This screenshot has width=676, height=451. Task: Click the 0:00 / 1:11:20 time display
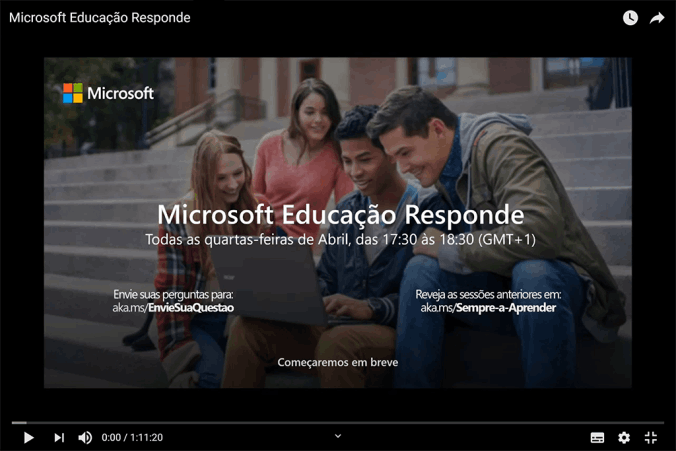point(132,438)
